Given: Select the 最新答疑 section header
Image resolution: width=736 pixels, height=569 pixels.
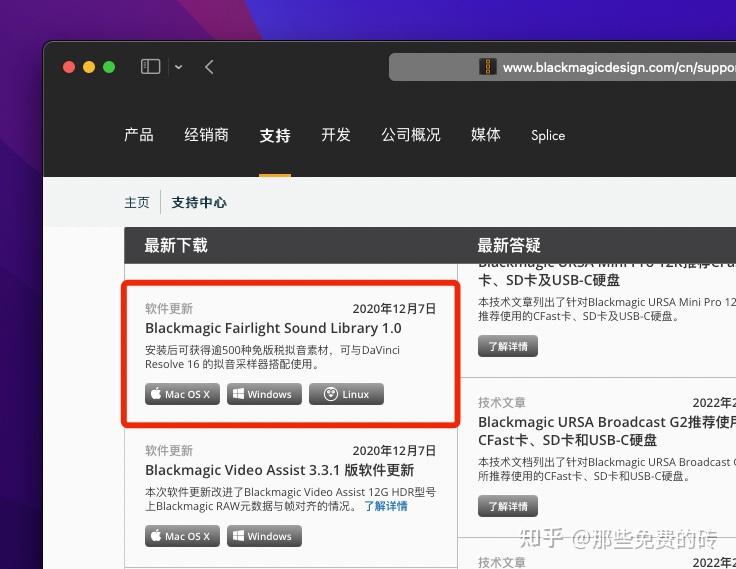Looking at the screenshot, I should [509, 245].
